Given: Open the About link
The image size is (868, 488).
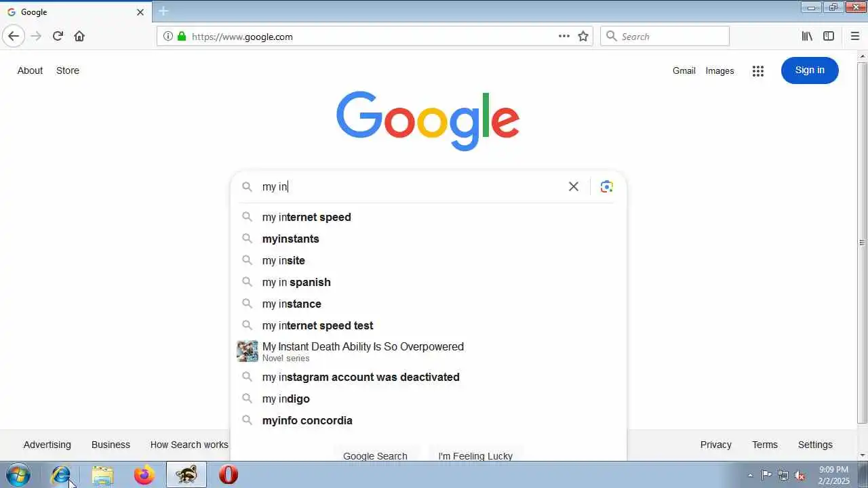Looking at the screenshot, I should [x=30, y=70].
